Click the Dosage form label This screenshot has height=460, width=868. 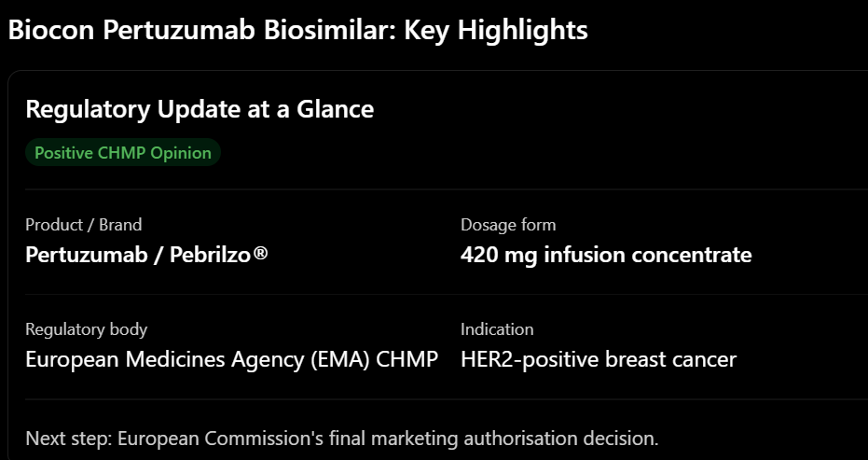pos(508,225)
